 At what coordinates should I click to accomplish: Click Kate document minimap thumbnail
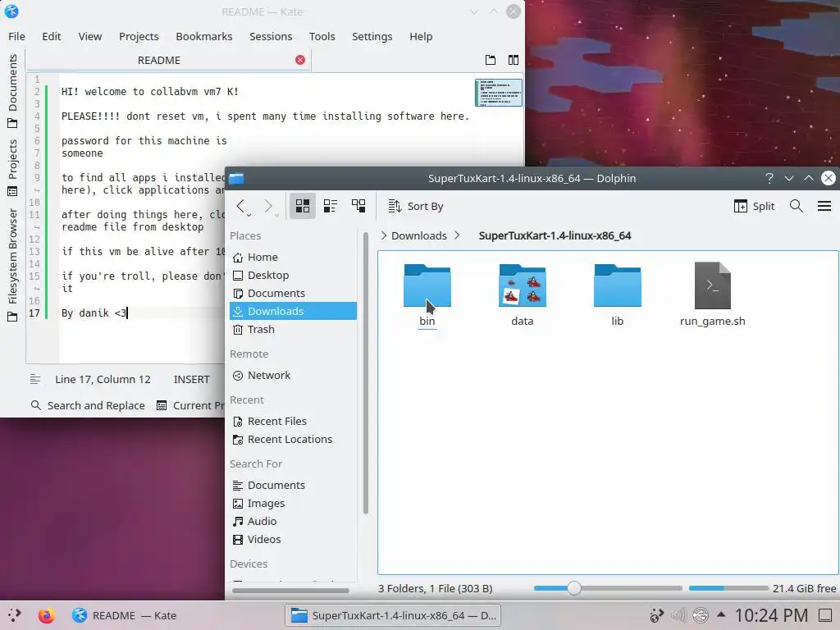click(498, 92)
